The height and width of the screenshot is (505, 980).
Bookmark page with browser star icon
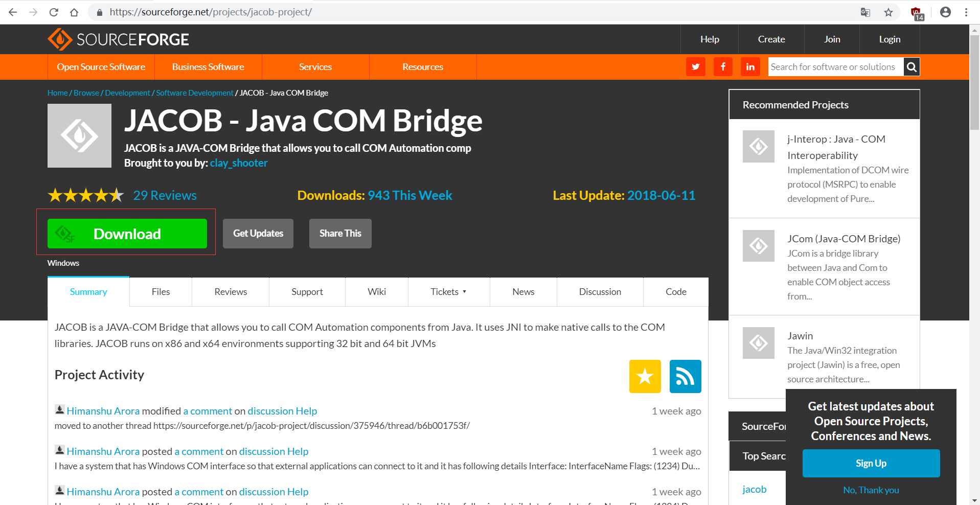(888, 12)
